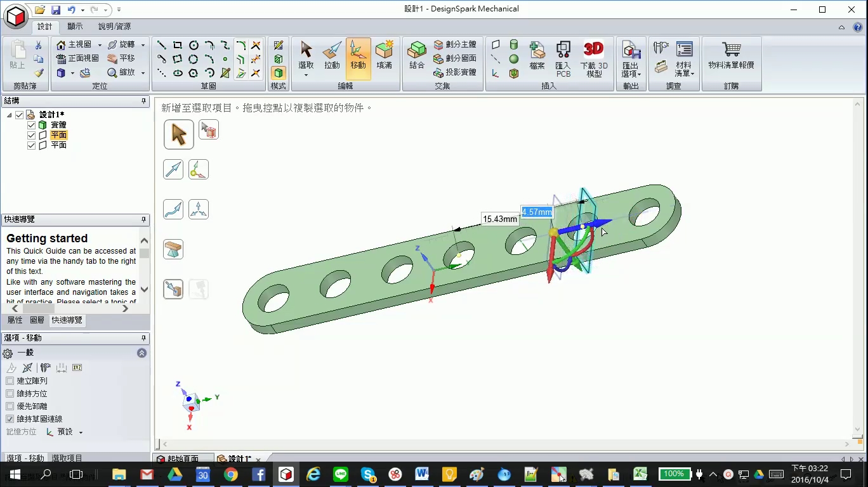
Task: Click 匯入 PCB import icon
Action: tap(563, 58)
